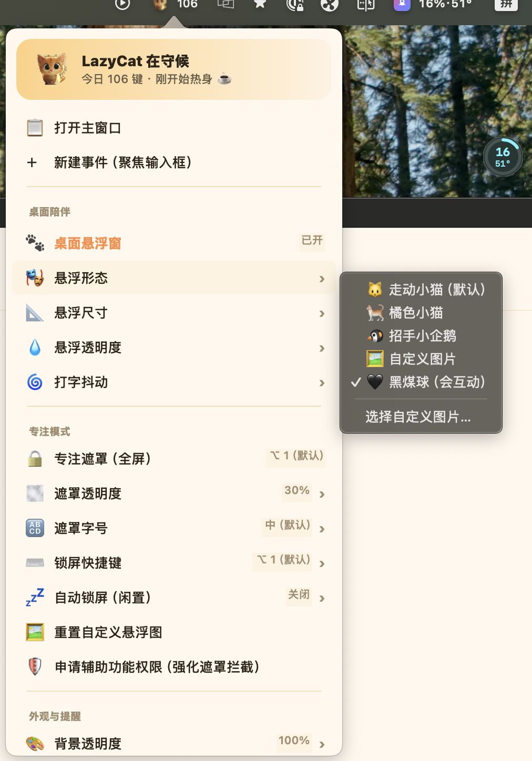Click the orange tabby cat icon in submenu
The height and width of the screenshot is (761, 532).
375,313
